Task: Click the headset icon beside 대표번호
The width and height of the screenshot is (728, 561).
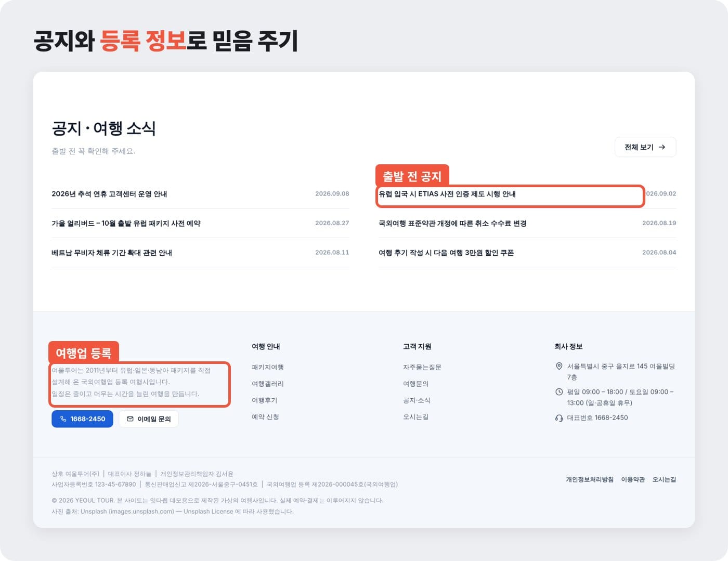Action: pyautogui.click(x=559, y=418)
